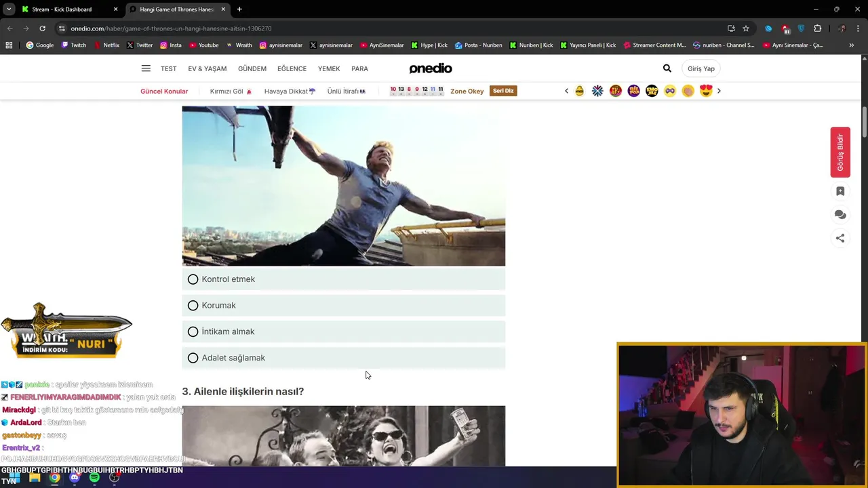Click the Görüş Bildir feedback tab
868x488 pixels.
[x=840, y=152]
